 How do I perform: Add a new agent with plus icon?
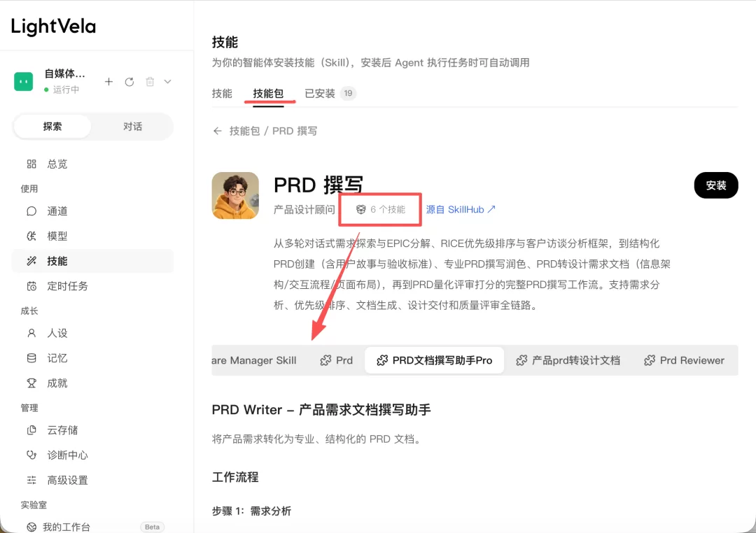click(x=109, y=81)
